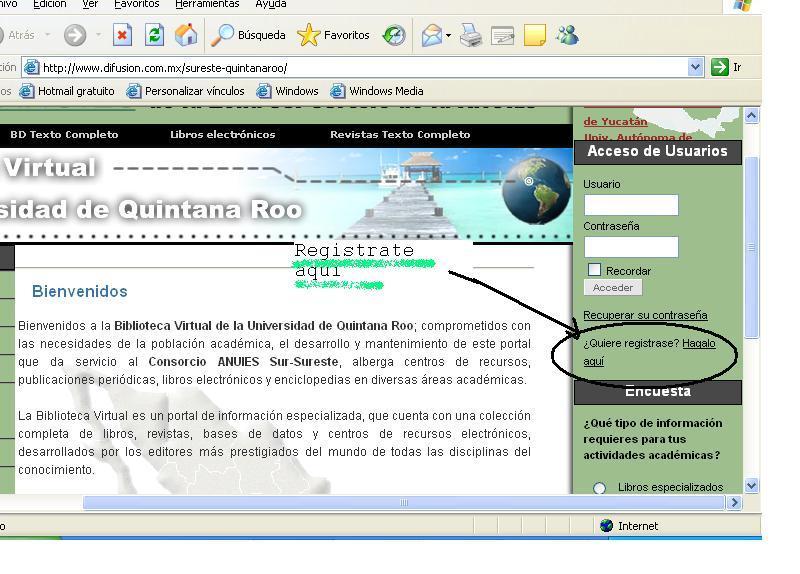
Task: Open the Ayuda menu
Action: point(270,4)
